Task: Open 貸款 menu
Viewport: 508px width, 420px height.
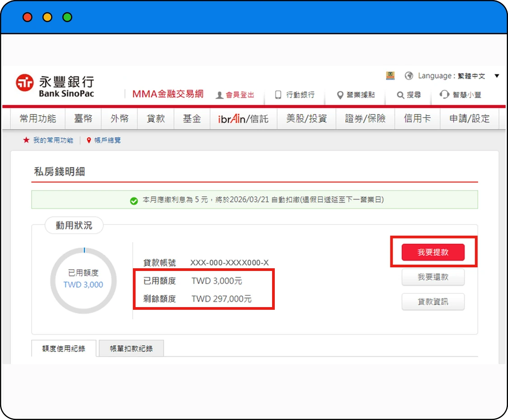Action: [156, 118]
